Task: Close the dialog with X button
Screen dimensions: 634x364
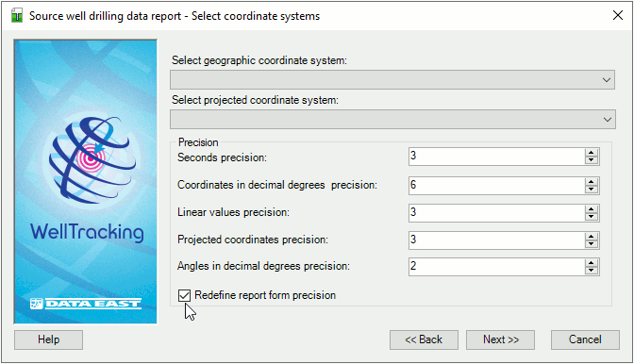Action: [617, 16]
